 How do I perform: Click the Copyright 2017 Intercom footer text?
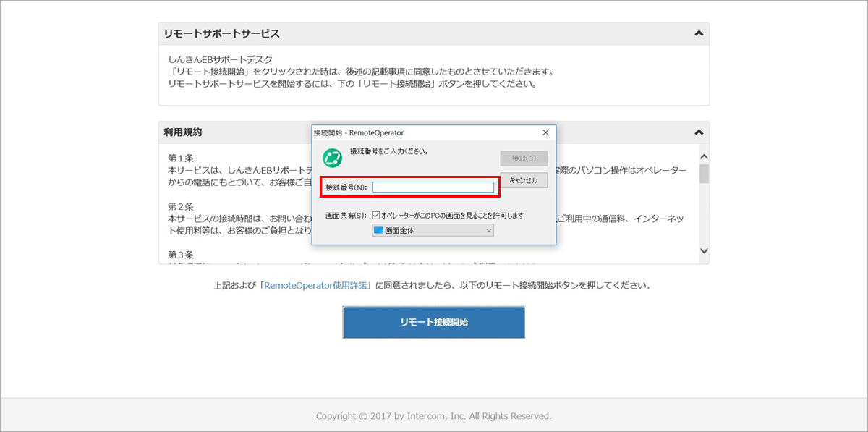[434, 416]
